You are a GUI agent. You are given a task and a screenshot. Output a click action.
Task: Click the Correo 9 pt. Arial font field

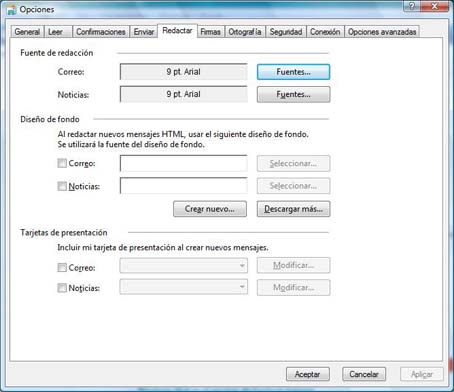click(184, 72)
